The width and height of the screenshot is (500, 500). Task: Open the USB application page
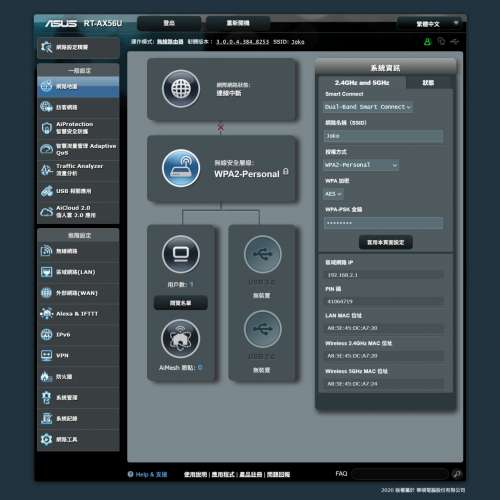pos(78,191)
